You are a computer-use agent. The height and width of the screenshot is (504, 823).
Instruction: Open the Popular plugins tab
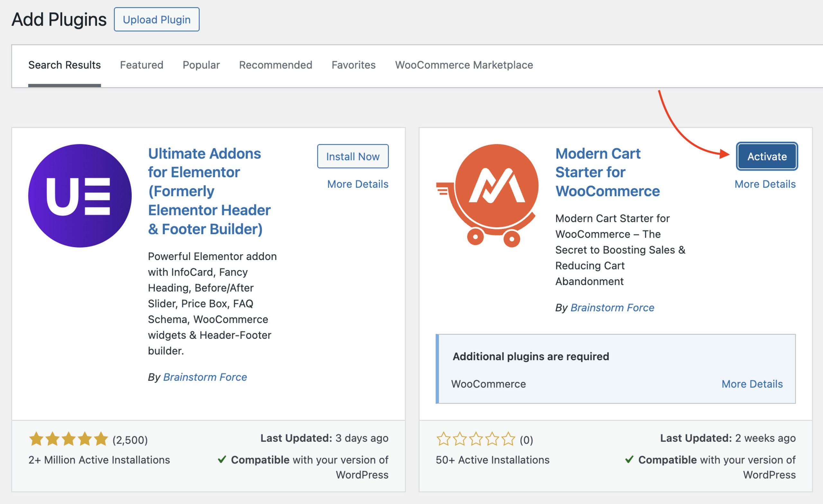[201, 65]
